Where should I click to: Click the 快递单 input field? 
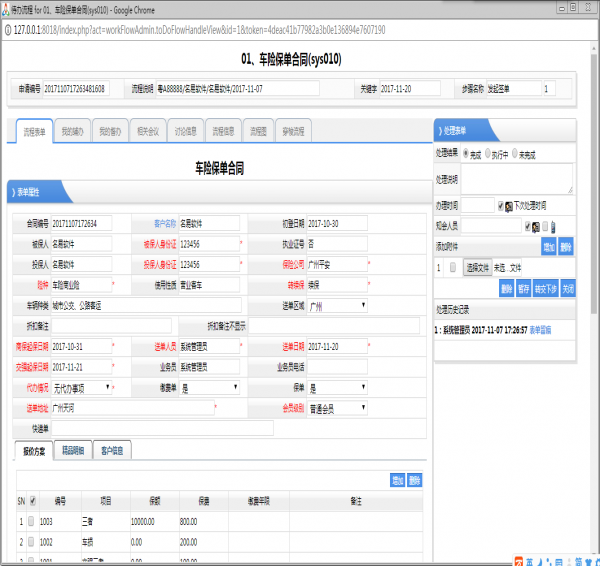[163, 429]
